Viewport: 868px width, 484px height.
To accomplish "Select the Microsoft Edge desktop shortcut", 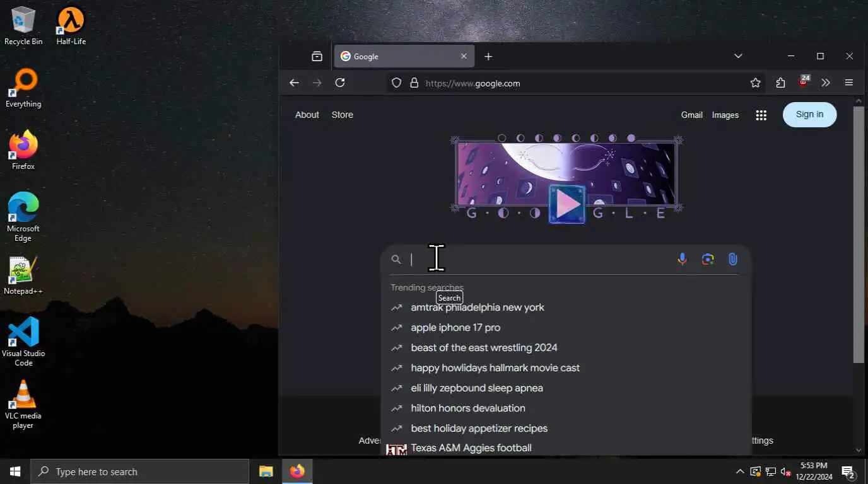I will pyautogui.click(x=23, y=217).
